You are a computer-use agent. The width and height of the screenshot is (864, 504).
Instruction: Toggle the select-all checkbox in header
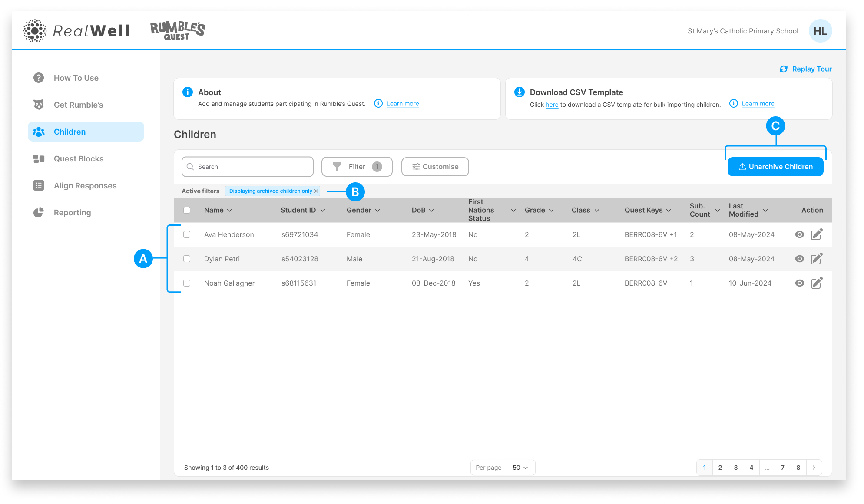click(187, 210)
